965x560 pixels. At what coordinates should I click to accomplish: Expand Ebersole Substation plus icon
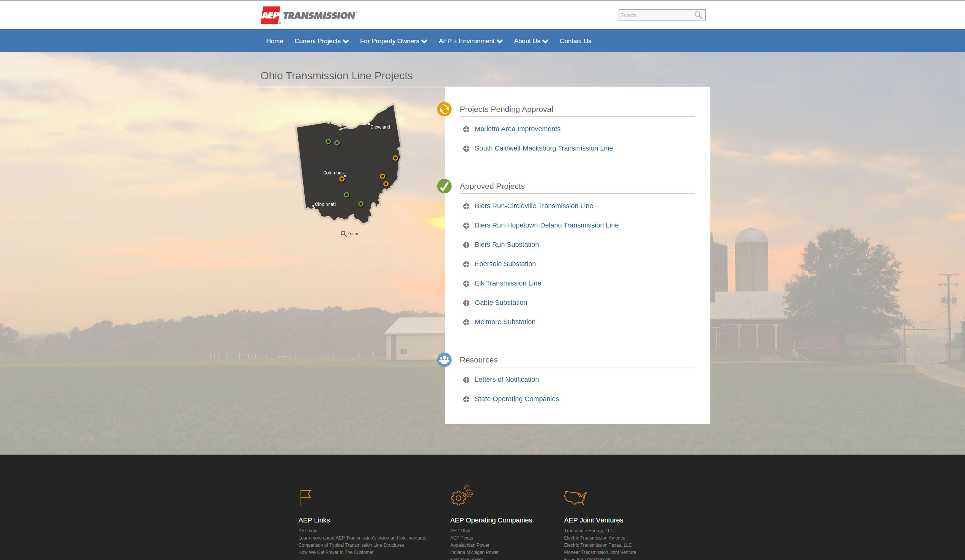coord(466,264)
